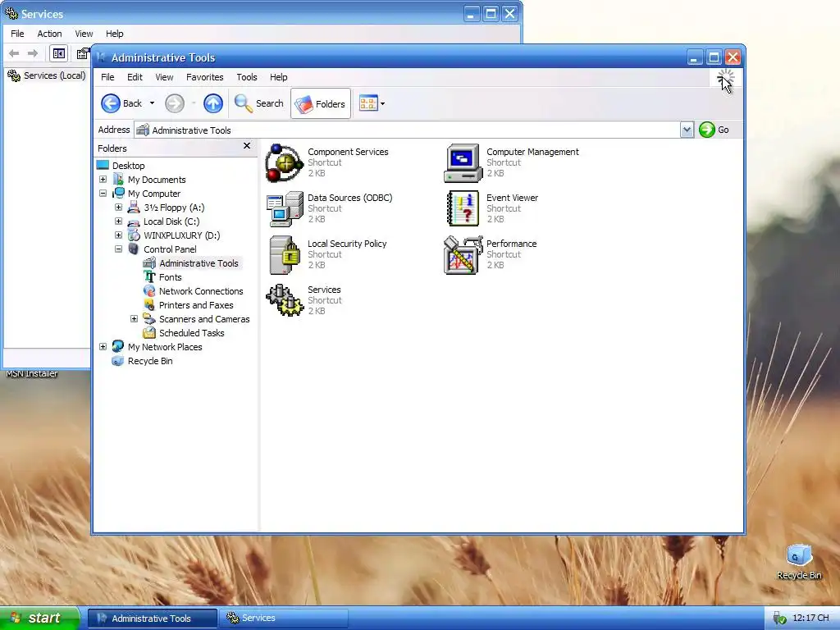Select My Network Places icon
The image size is (840, 630).
click(118, 347)
